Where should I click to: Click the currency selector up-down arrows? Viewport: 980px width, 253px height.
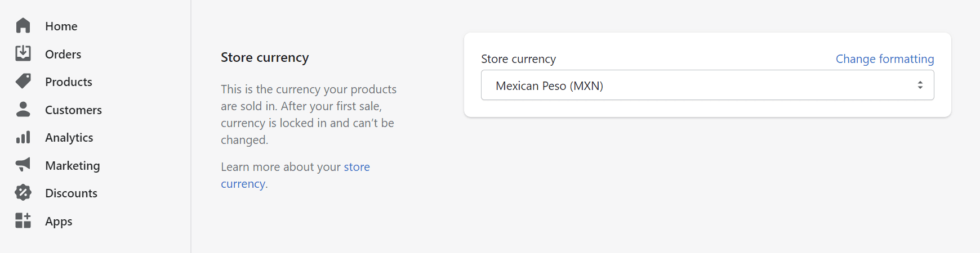pos(920,85)
